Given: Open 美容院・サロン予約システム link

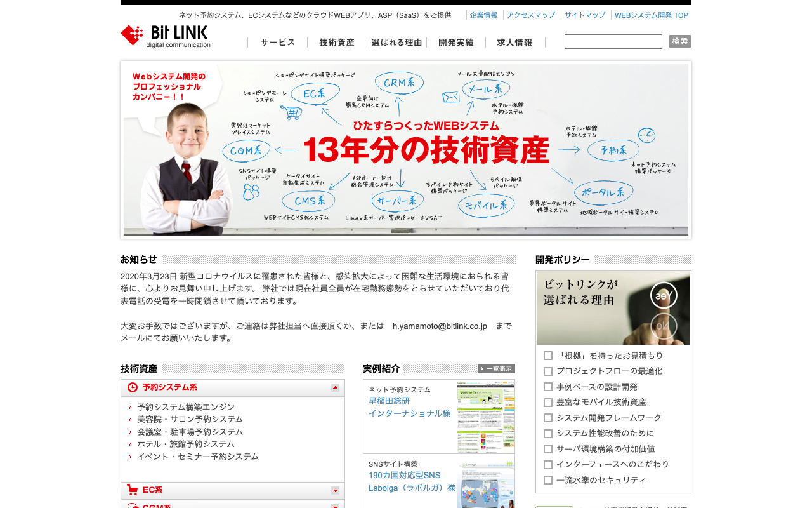Looking at the screenshot, I should pos(190,419).
